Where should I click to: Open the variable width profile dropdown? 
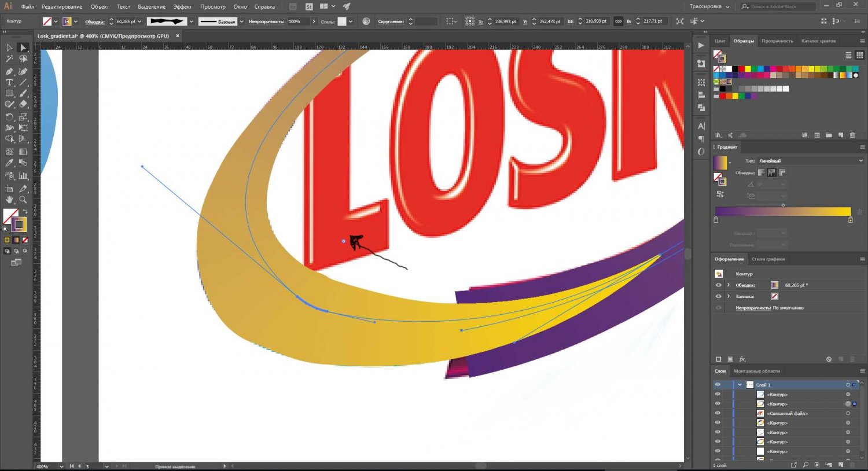tap(191, 21)
